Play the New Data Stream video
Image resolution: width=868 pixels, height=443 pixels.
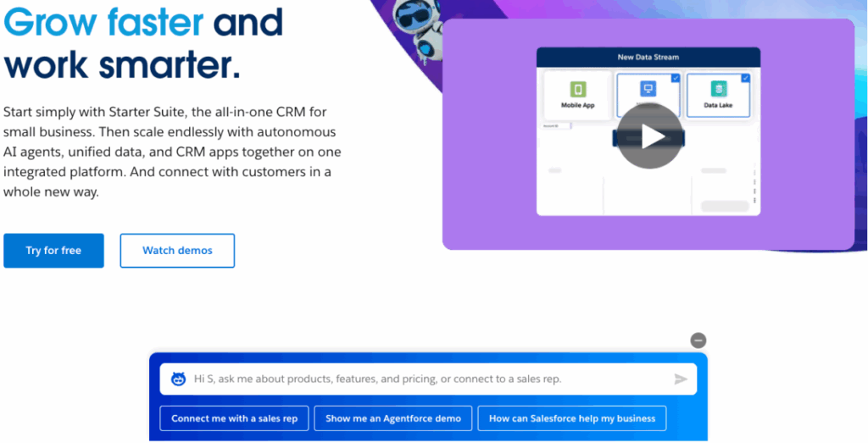click(x=649, y=136)
